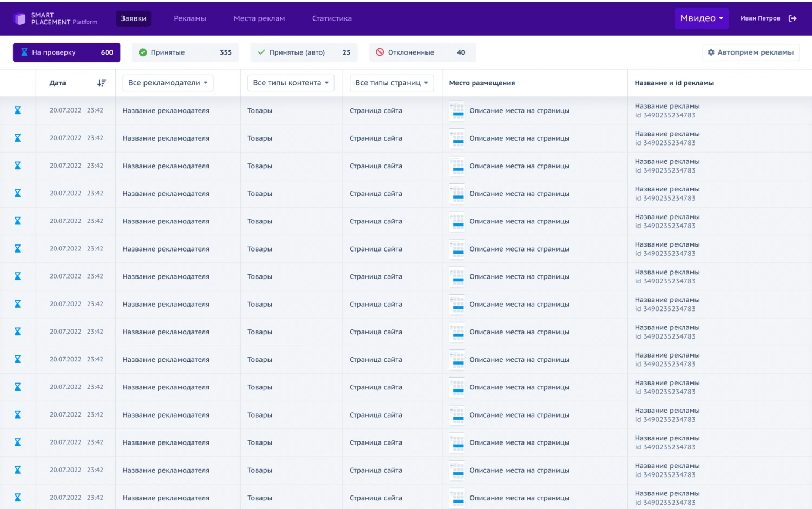Click the gear icon in Автоприем рекламы
Screen dimensions: 812x509
711,52
